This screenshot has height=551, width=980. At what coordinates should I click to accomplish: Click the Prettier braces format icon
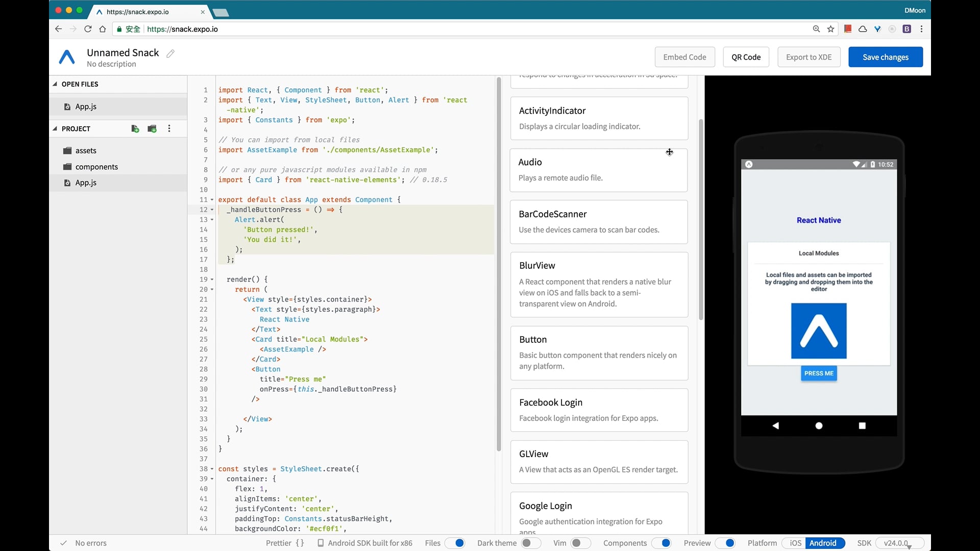(300, 543)
